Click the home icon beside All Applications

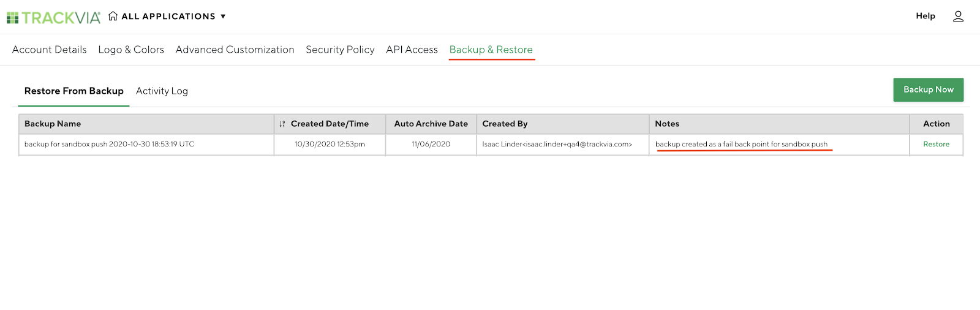[113, 16]
